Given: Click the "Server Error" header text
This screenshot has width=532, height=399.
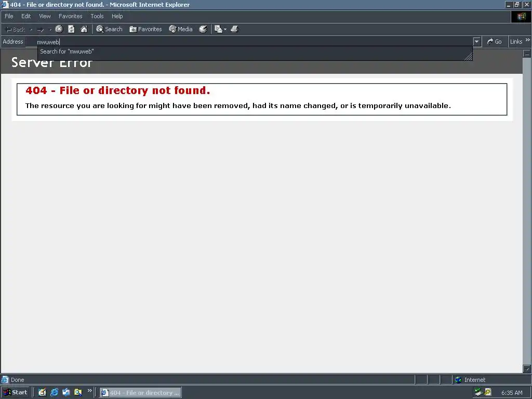Looking at the screenshot, I should click(52, 63).
